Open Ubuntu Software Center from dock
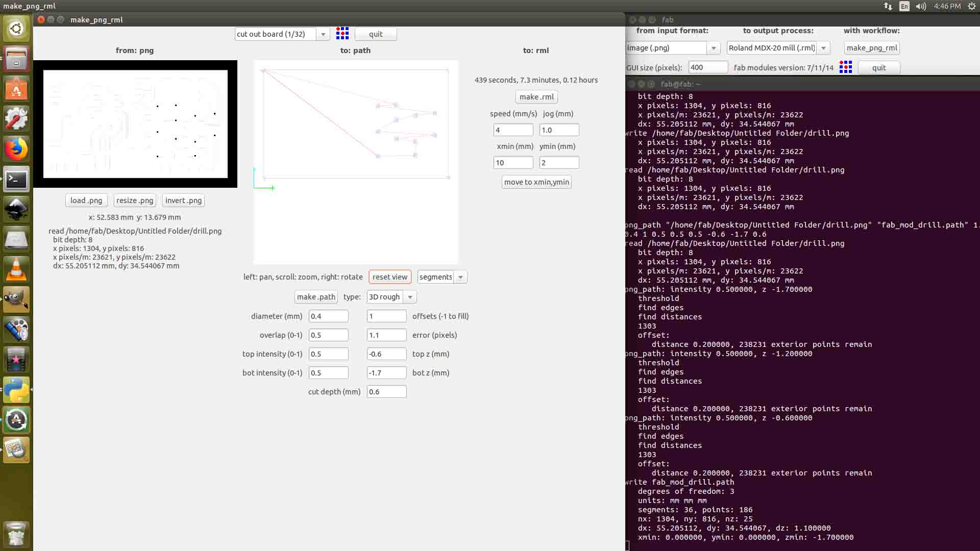Image resolution: width=980 pixels, height=551 pixels. [x=16, y=89]
